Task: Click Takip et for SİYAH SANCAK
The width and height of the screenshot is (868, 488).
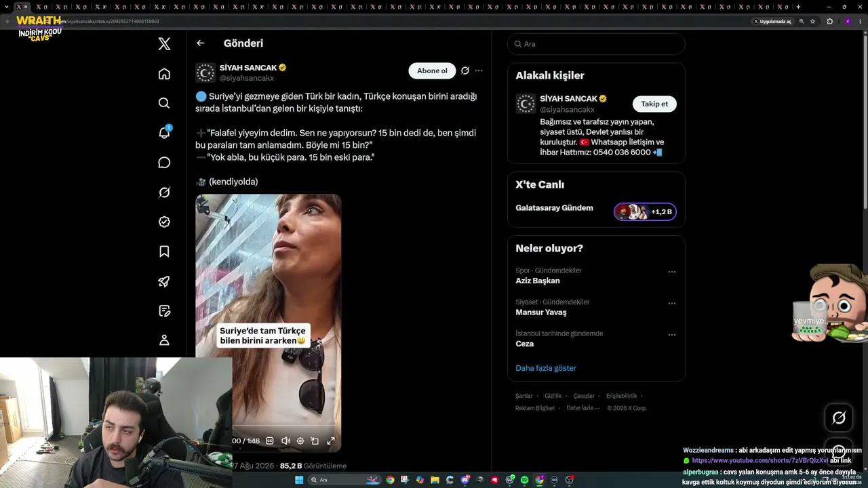Action: pyautogui.click(x=654, y=104)
